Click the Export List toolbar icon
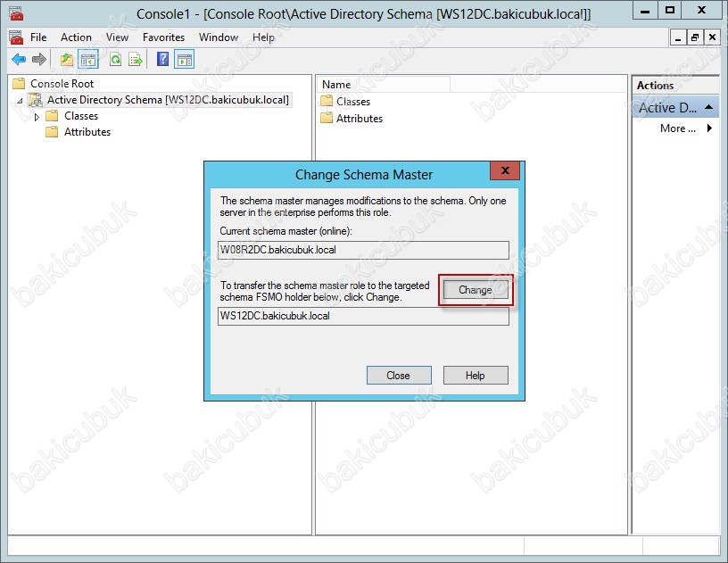728x563 pixels. click(x=136, y=60)
